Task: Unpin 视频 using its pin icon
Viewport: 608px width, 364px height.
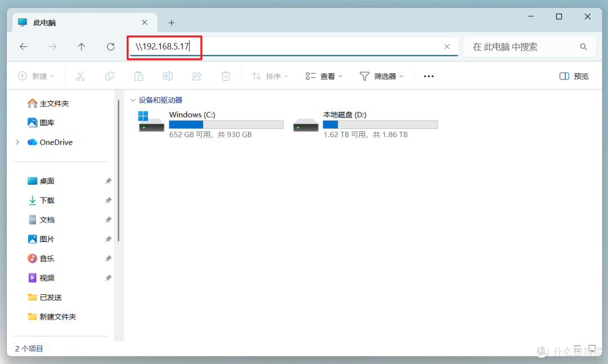Action: (x=108, y=278)
